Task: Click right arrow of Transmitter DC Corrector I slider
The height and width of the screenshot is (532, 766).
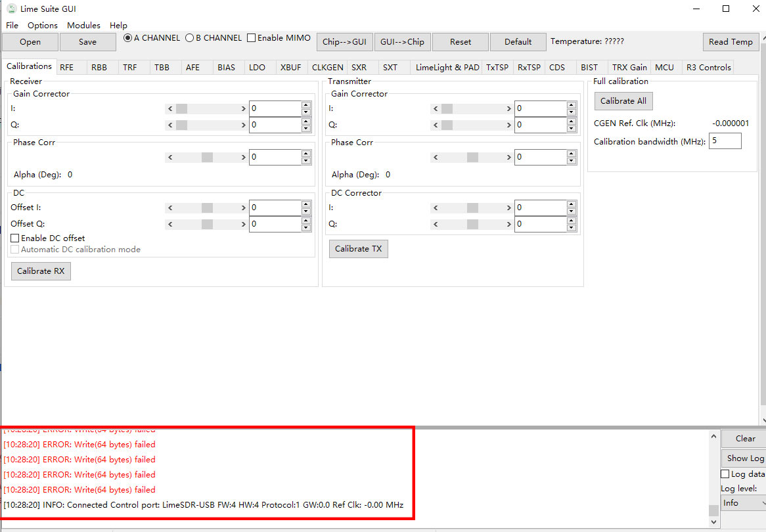Action: click(x=508, y=208)
